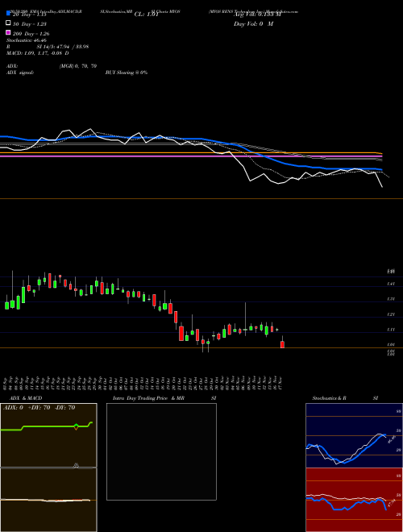Click the 'Stochastics: 46.46' readout

(x=26, y=40)
